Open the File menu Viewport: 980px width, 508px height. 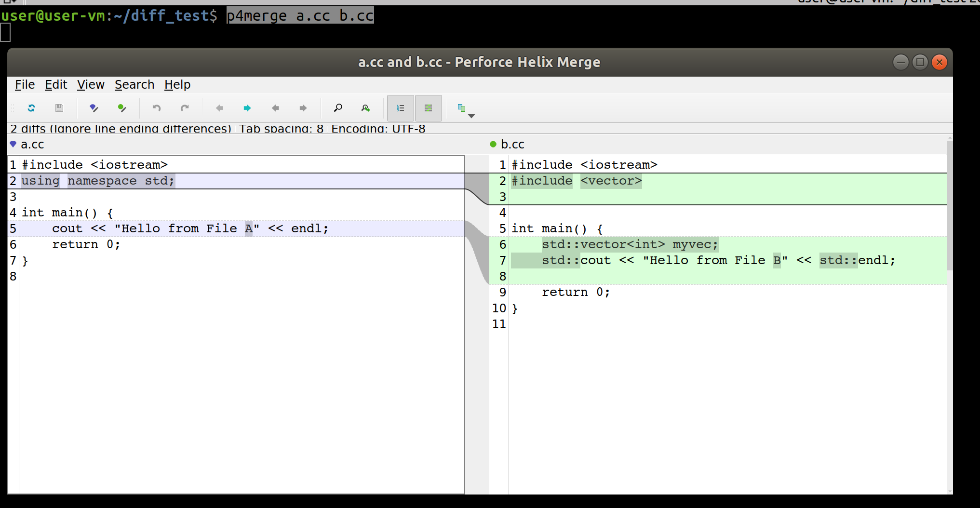24,84
